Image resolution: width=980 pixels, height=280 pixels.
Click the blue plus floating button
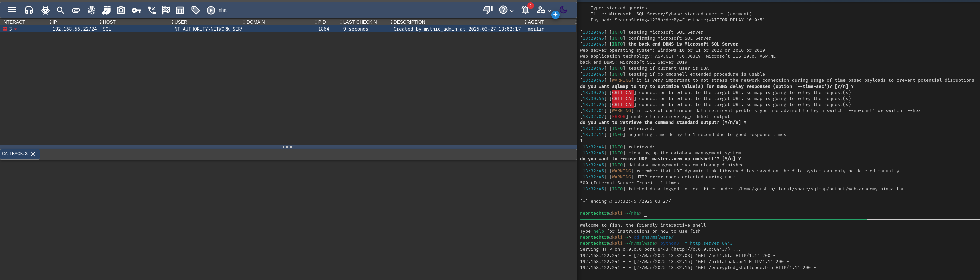pos(555,15)
